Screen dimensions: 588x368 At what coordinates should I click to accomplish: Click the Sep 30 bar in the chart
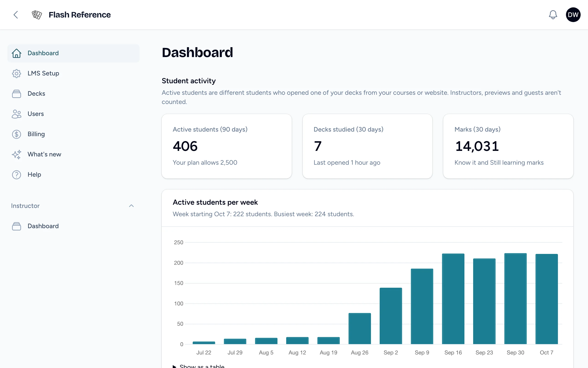point(515,298)
